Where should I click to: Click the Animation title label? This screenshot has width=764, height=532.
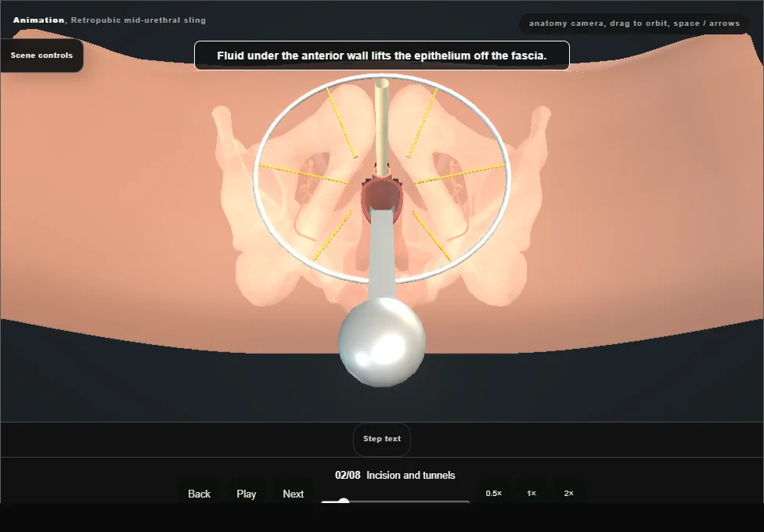[x=38, y=20]
